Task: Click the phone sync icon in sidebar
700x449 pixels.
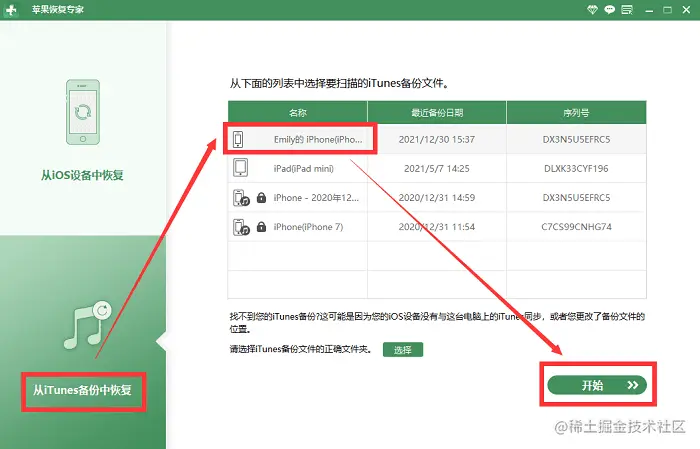Action: coord(83,112)
